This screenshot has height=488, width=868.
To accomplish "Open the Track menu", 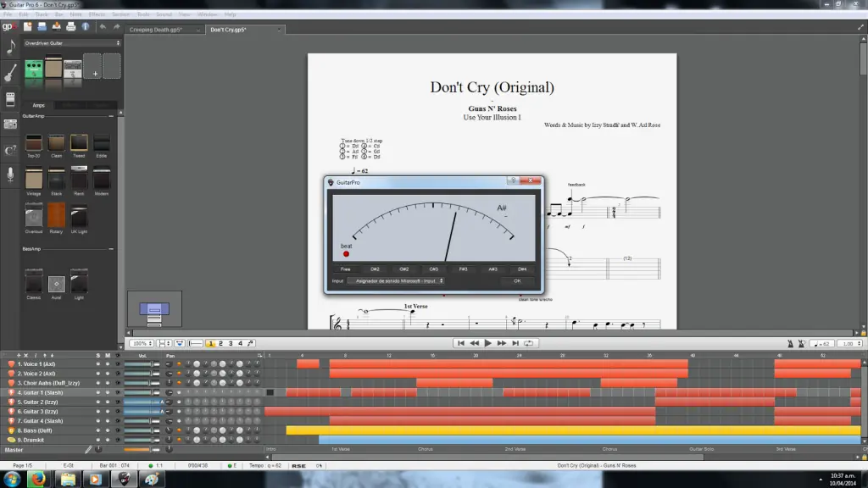I will tap(41, 14).
